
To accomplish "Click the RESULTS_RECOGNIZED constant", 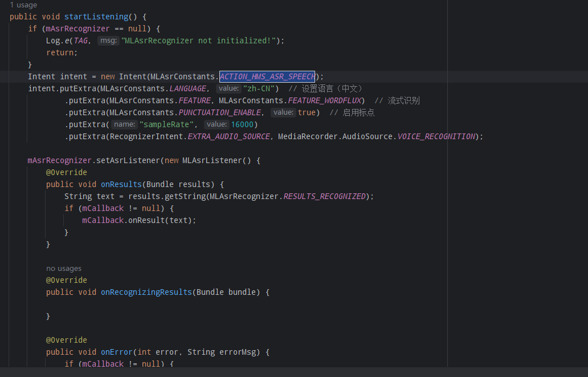I will coord(324,196).
